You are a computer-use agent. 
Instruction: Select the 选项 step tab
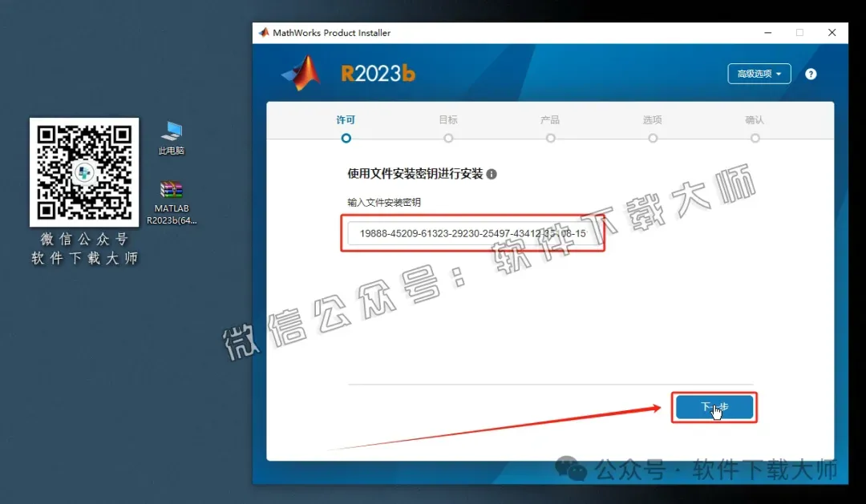[652, 119]
